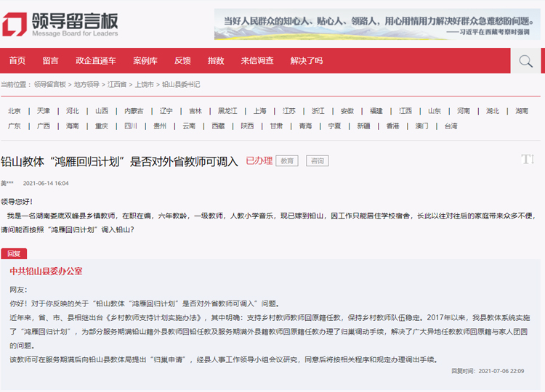Go to 上饶市 in breadcrumb

click(x=144, y=85)
